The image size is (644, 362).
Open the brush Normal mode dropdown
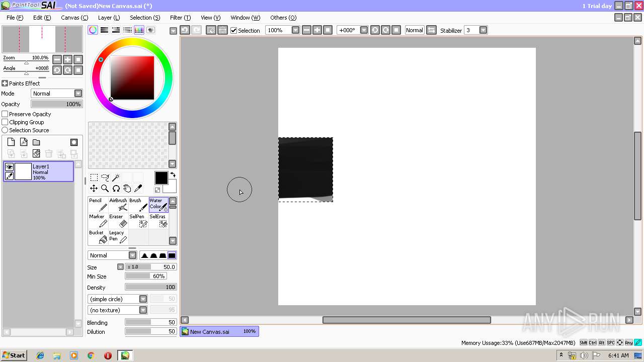coord(112,255)
